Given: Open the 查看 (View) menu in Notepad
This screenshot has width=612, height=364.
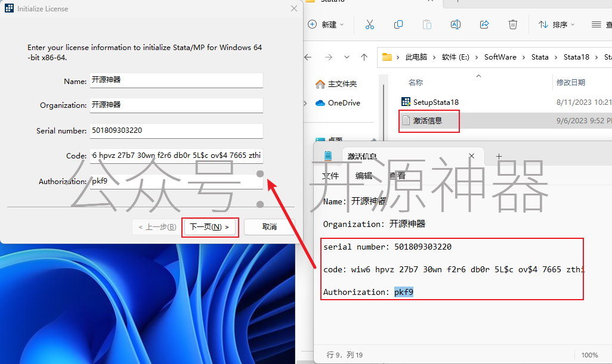Looking at the screenshot, I should (397, 176).
